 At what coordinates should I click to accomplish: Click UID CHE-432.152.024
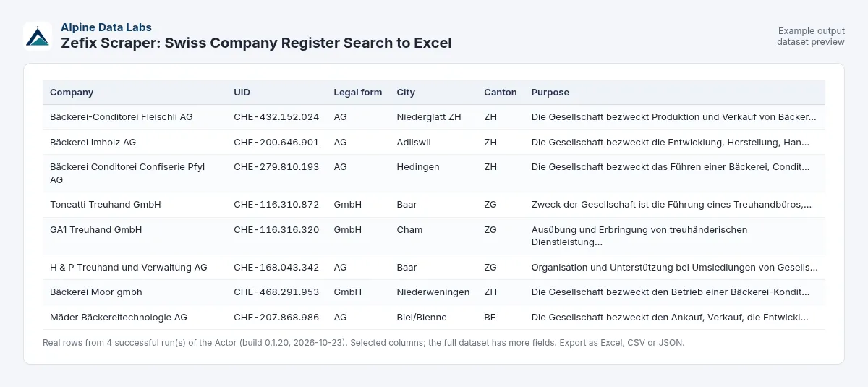click(276, 116)
